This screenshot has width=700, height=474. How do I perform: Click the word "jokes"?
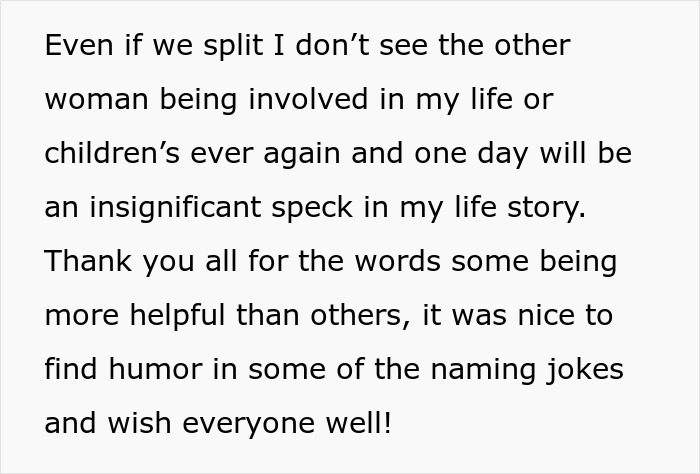tap(585, 371)
